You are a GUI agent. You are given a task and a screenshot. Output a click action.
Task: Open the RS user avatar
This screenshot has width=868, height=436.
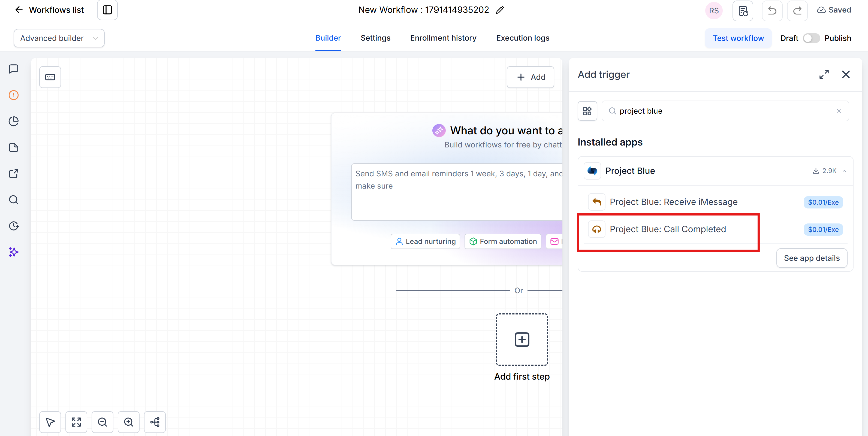(714, 11)
